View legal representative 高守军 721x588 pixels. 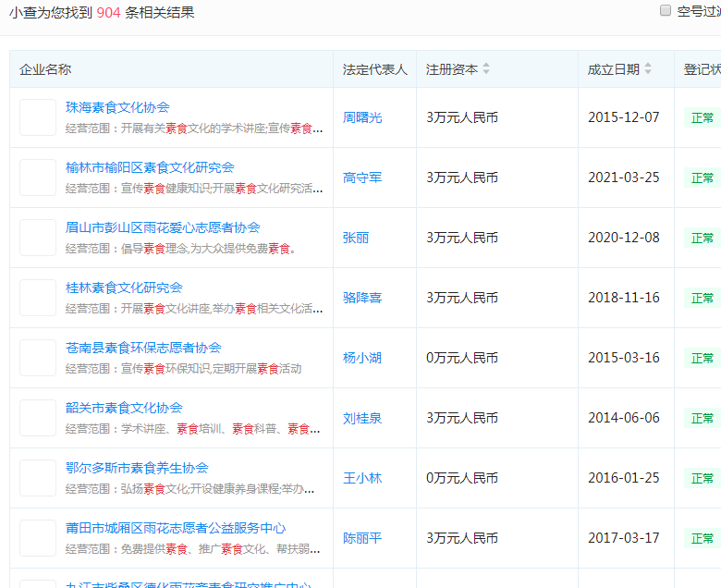click(362, 178)
